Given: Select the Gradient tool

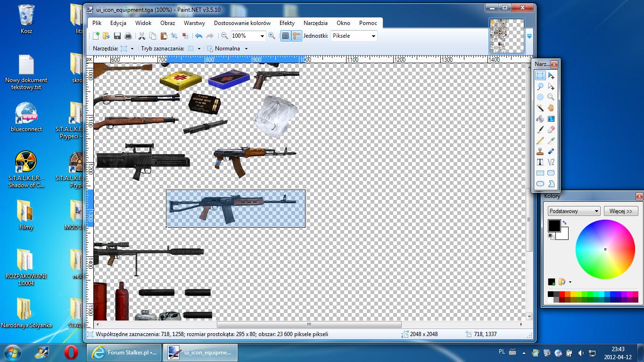Looking at the screenshot, I should (x=551, y=119).
